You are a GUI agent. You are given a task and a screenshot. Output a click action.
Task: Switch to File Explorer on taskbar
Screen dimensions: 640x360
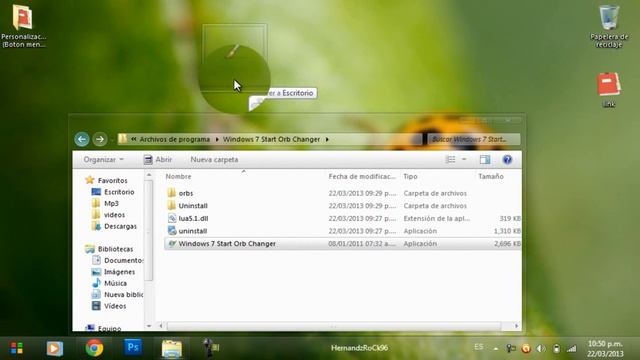(x=172, y=349)
